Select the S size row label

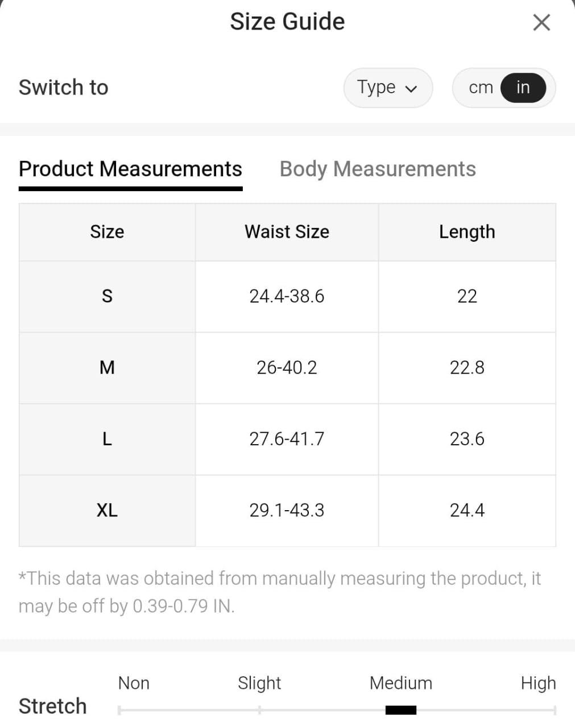click(107, 296)
